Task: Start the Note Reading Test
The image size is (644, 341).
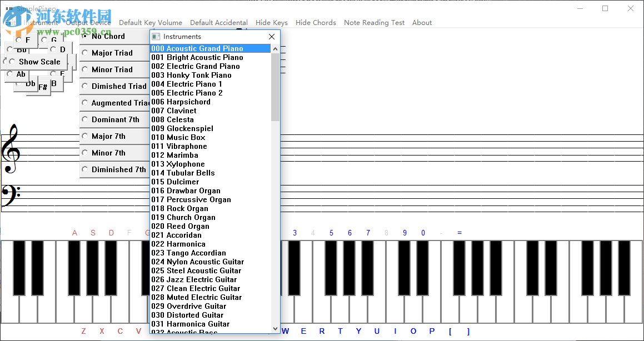Action: pos(374,23)
